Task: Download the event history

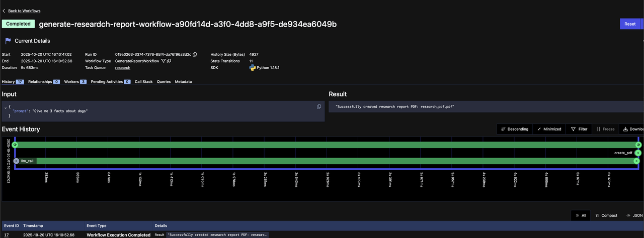Action: pos(633,129)
